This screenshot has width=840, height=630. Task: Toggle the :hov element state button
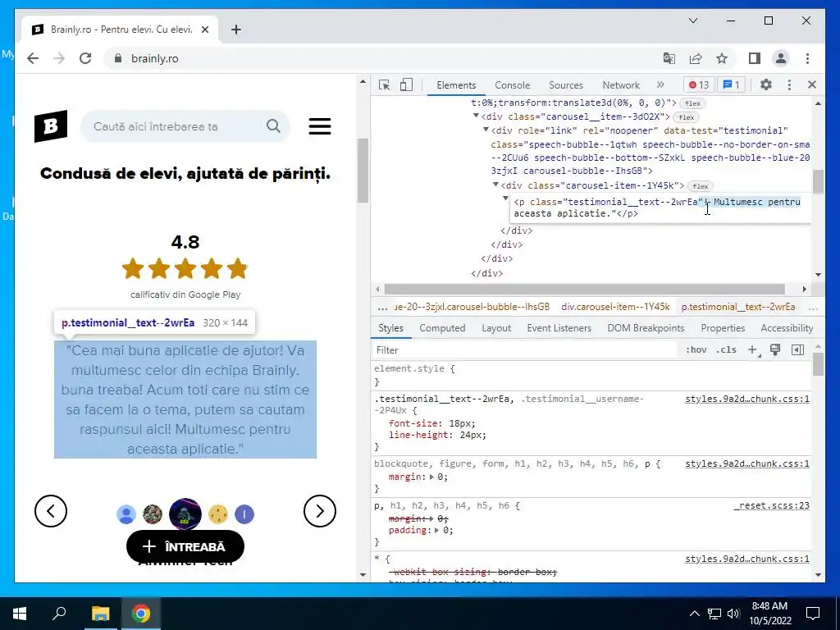[x=696, y=349]
